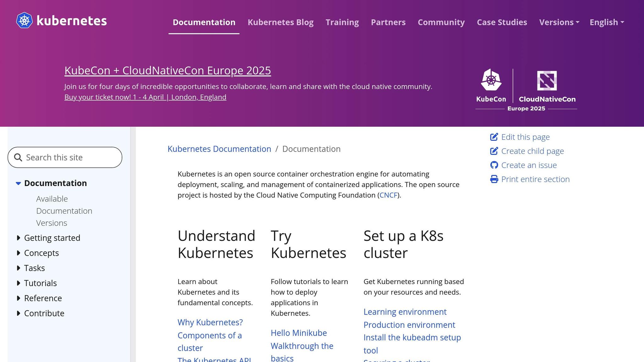Image resolution: width=644 pixels, height=362 pixels.
Task: Click inside the Search this site field
Action: click(63, 157)
